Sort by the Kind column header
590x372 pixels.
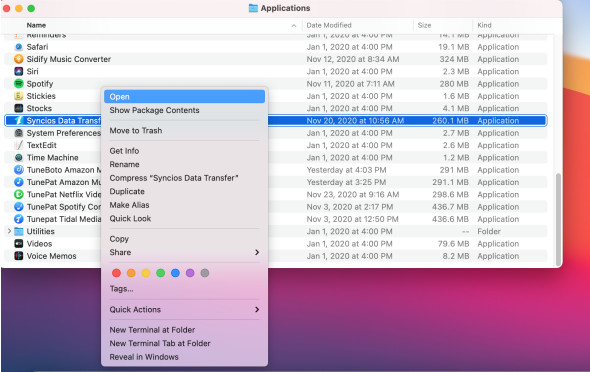pos(484,25)
